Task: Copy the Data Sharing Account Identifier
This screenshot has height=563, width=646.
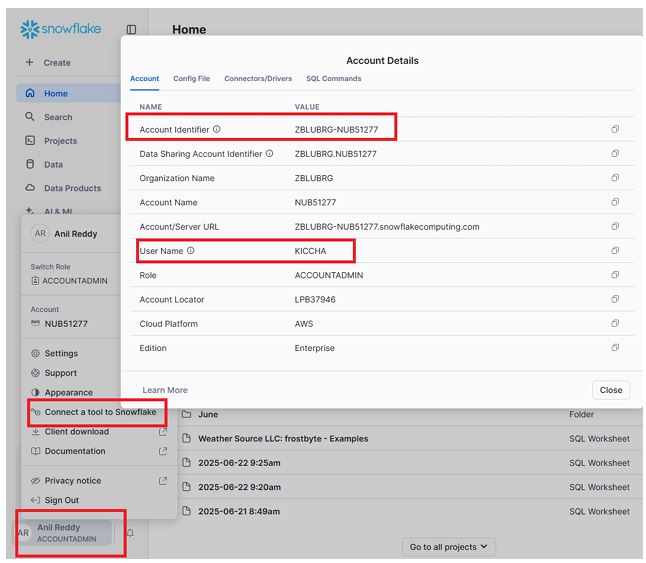Action: pyautogui.click(x=615, y=154)
